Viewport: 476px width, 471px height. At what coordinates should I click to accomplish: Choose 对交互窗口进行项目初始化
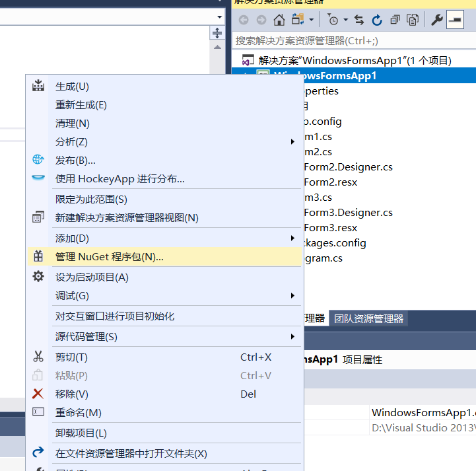pos(164,316)
